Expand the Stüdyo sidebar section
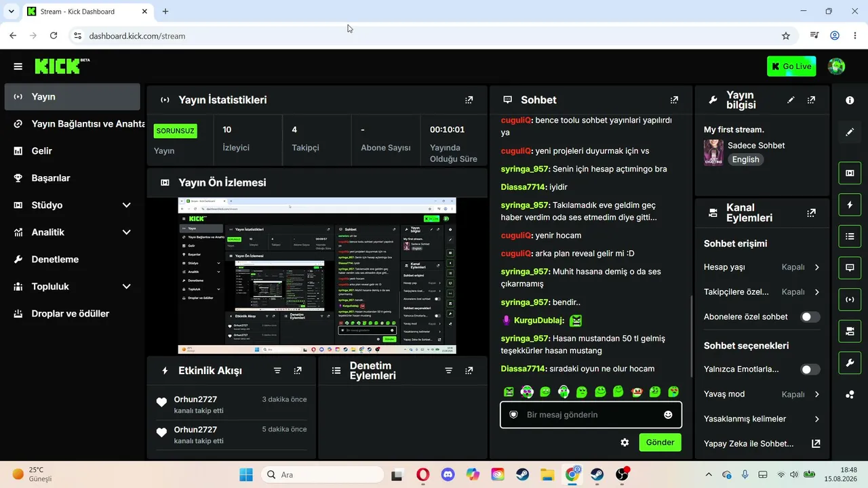 (126, 205)
